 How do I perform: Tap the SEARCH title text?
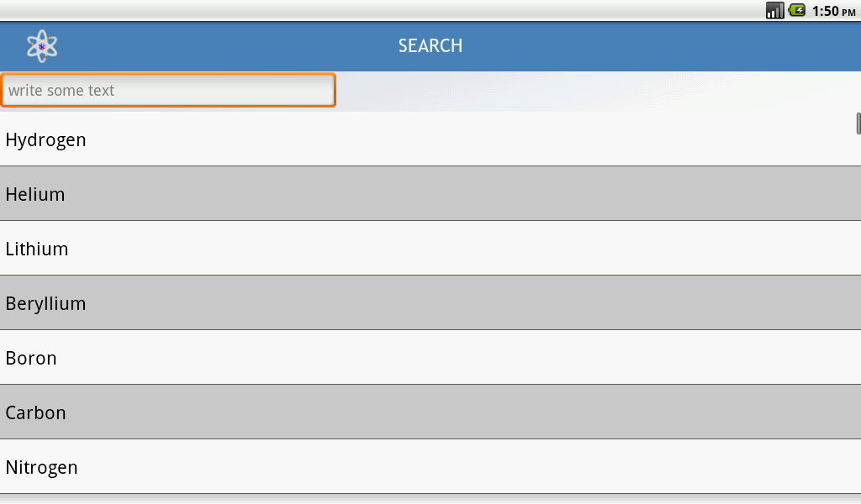(430, 46)
